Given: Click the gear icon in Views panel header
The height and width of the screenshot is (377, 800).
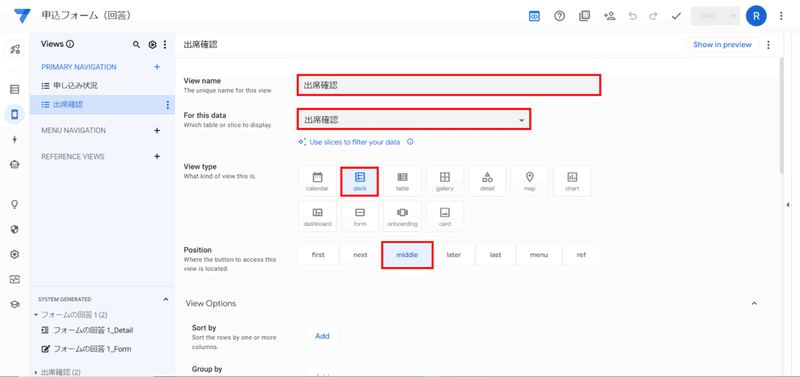Looking at the screenshot, I should point(152,45).
